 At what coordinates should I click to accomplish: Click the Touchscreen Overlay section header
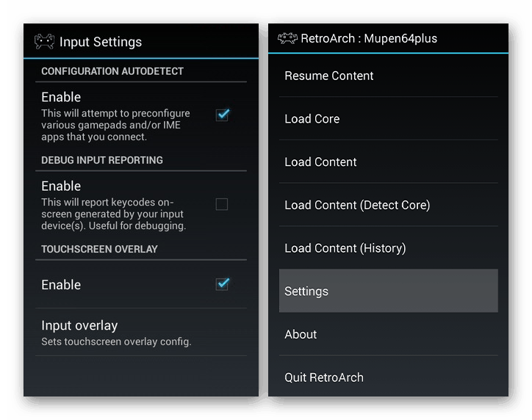coord(99,249)
